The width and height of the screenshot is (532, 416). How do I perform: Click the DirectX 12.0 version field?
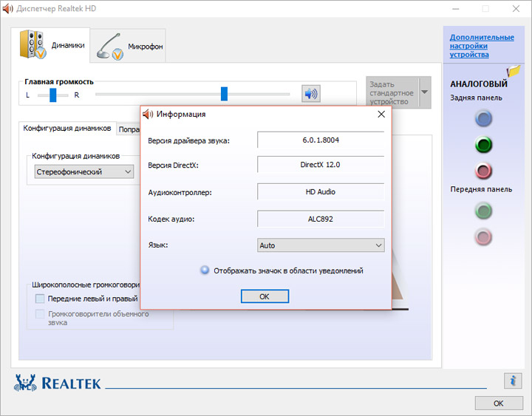pos(321,165)
